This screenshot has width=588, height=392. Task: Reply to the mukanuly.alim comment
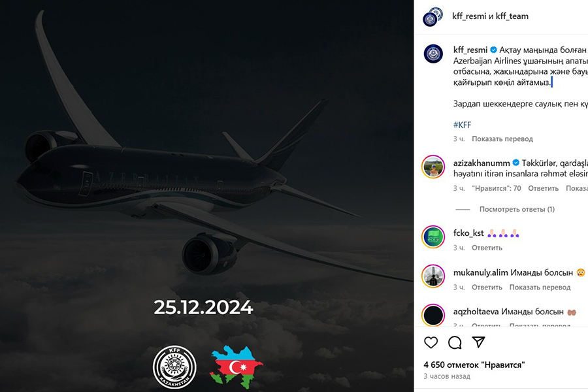click(487, 287)
